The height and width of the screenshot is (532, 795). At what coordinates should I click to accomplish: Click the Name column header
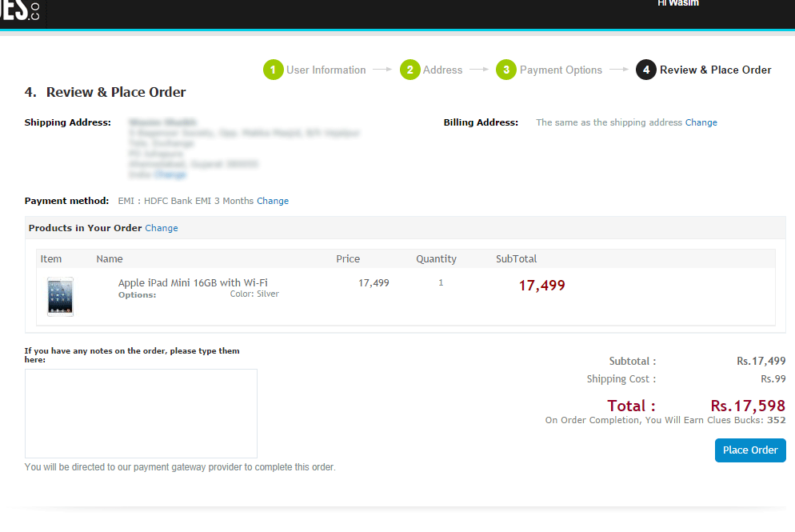tap(110, 258)
